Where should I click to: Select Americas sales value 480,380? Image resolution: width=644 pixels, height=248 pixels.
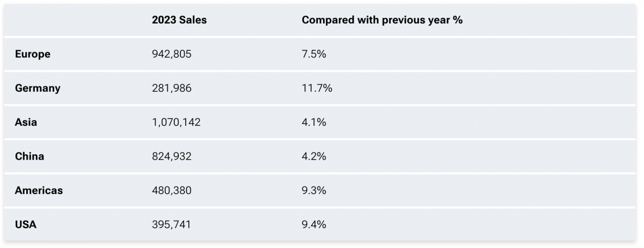(x=172, y=191)
